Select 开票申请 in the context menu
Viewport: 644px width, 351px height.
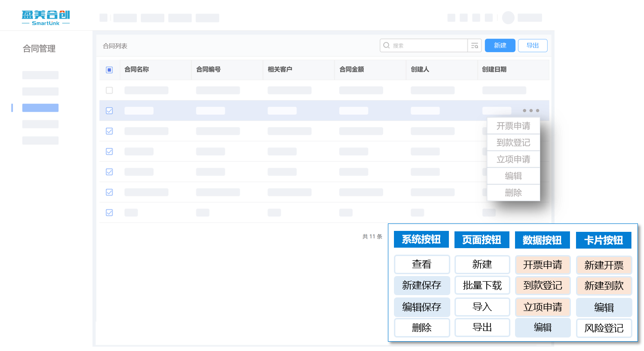pos(513,126)
